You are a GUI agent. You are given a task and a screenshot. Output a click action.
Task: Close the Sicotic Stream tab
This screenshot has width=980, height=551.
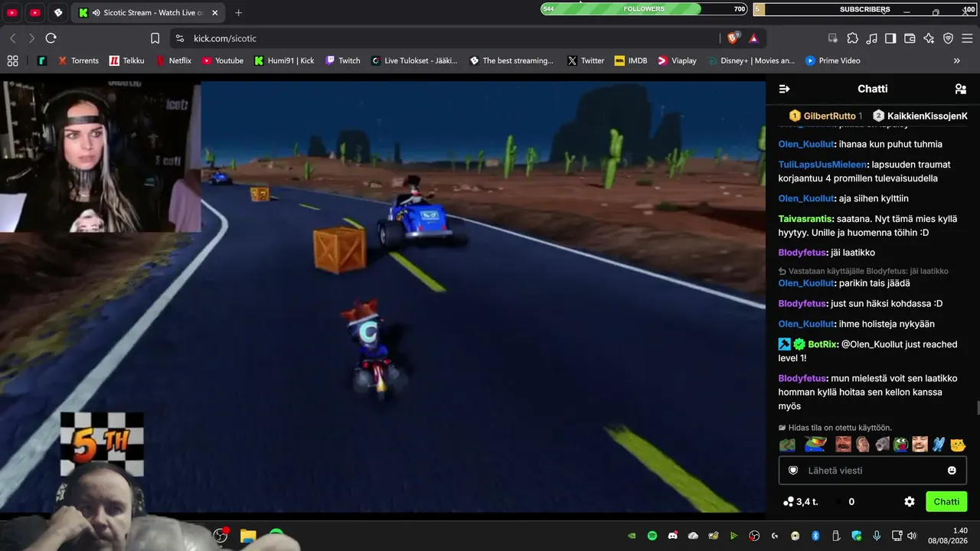[214, 13]
